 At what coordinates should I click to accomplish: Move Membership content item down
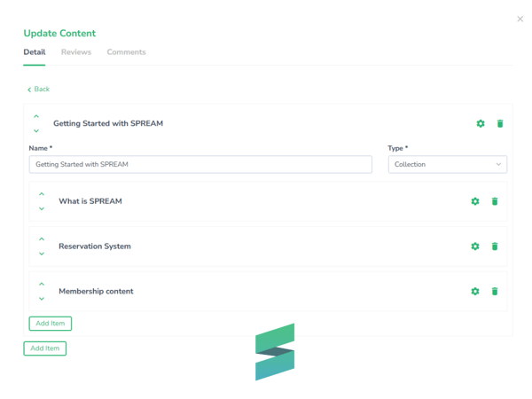42,299
